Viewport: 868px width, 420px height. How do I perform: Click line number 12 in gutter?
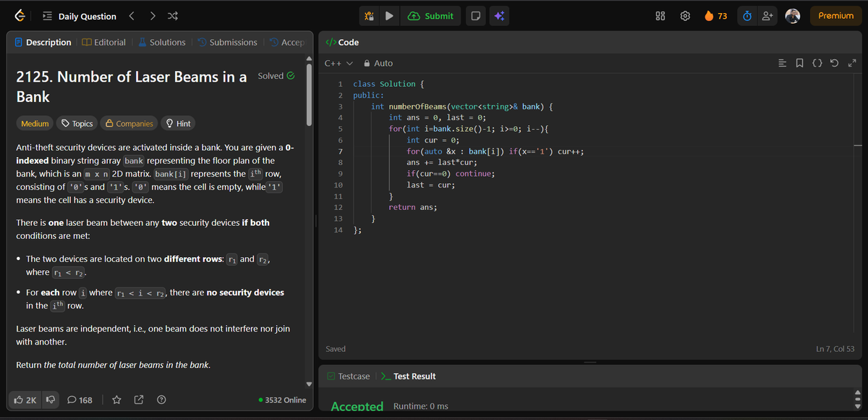(339, 207)
